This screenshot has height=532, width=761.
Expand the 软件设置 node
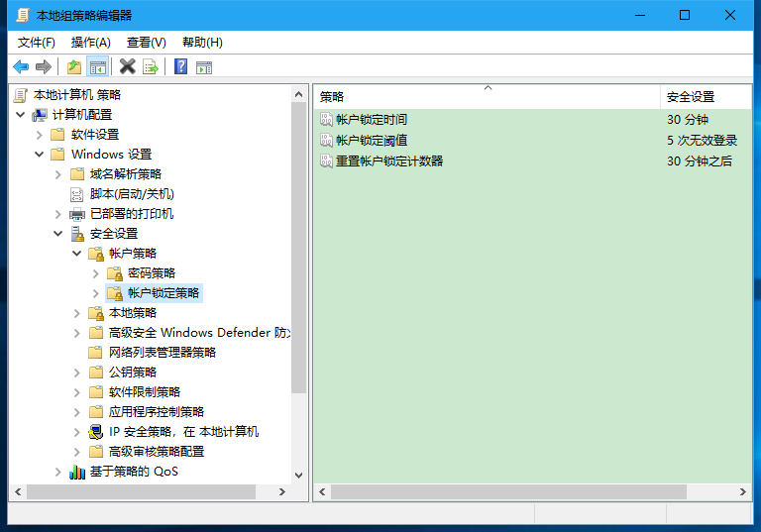pyautogui.click(x=40, y=135)
